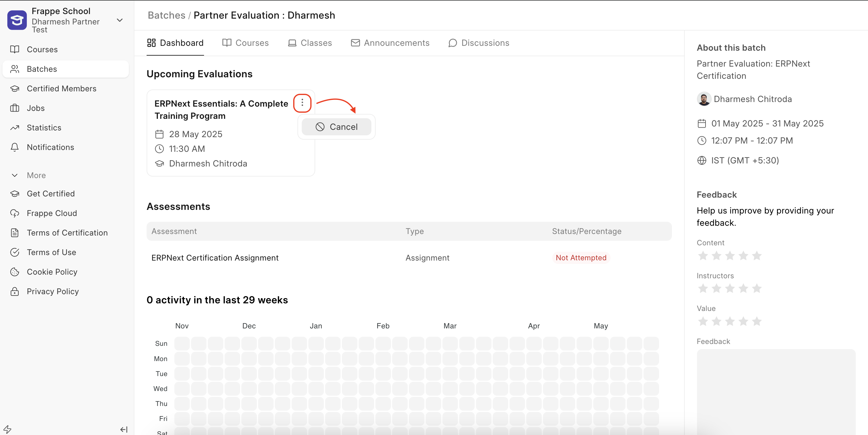
Task: Rate Instructors five stars
Action: click(757, 289)
